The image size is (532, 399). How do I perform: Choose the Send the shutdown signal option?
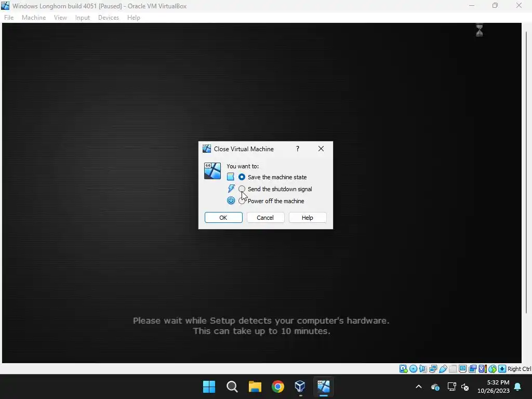242,189
